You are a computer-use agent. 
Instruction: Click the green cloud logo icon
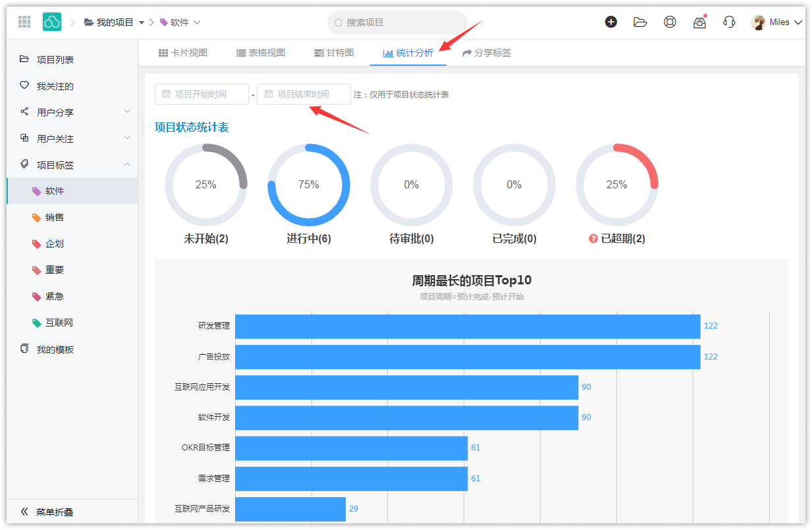(x=52, y=22)
